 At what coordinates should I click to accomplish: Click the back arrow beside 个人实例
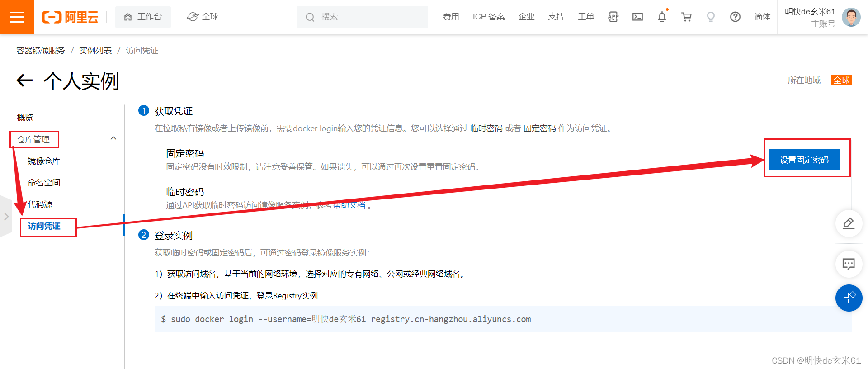tap(25, 81)
